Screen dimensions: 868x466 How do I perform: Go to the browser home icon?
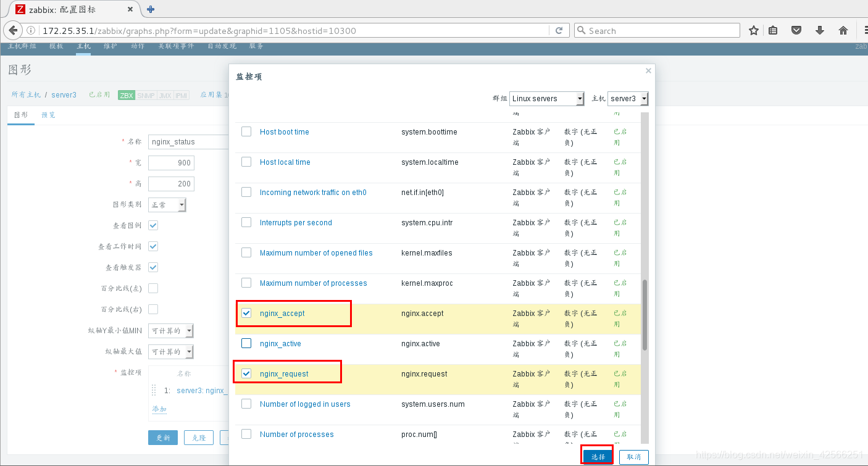[x=843, y=31]
